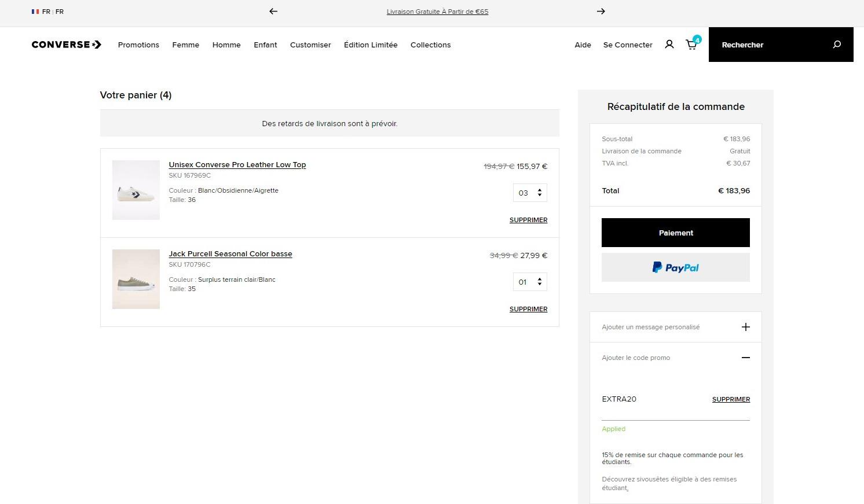
Task: Show next announcement with right arrow
Action: click(601, 11)
